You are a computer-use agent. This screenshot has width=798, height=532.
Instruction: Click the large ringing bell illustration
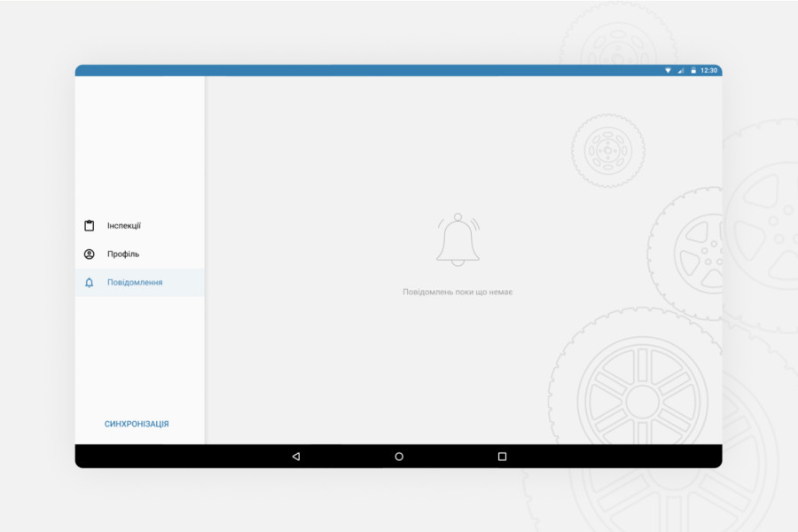(x=458, y=239)
